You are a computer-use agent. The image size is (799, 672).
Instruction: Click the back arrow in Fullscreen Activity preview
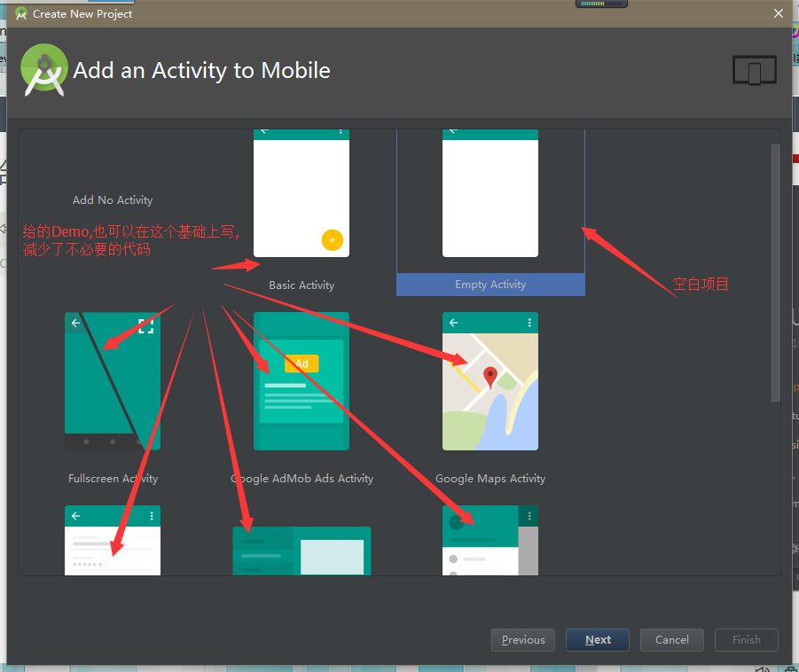(76, 323)
